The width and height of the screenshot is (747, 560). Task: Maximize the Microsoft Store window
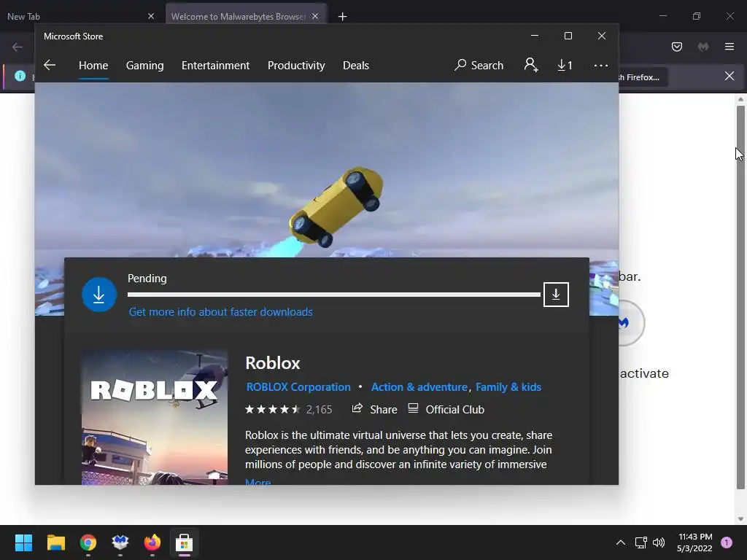[x=568, y=36]
